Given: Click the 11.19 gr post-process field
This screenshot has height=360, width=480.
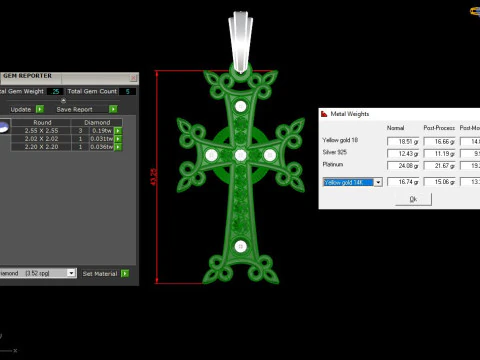Looking at the screenshot, I should coord(439,154).
